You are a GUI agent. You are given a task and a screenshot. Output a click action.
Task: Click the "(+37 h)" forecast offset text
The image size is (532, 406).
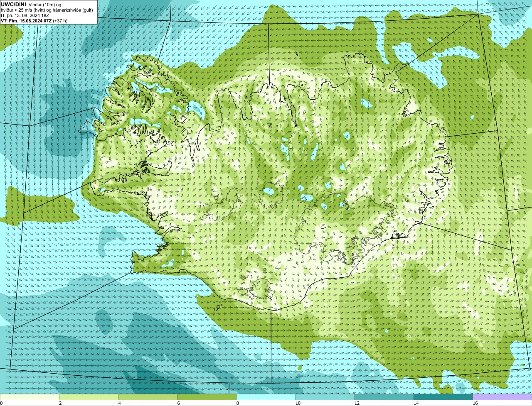coord(60,21)
